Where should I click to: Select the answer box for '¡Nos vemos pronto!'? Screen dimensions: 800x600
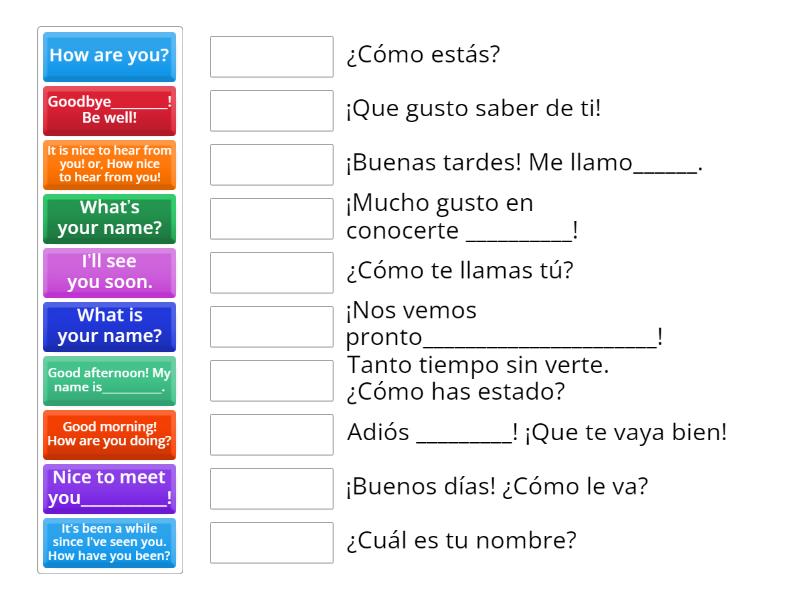pos(272,326)
